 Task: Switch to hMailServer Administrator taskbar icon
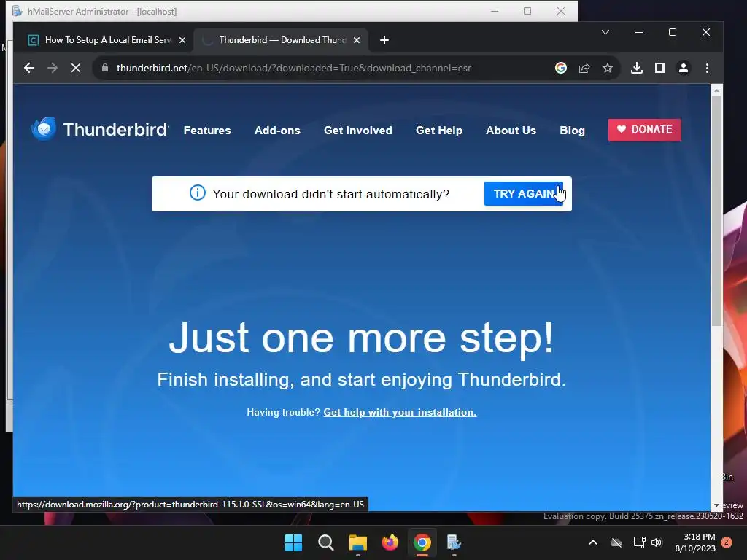454,542
